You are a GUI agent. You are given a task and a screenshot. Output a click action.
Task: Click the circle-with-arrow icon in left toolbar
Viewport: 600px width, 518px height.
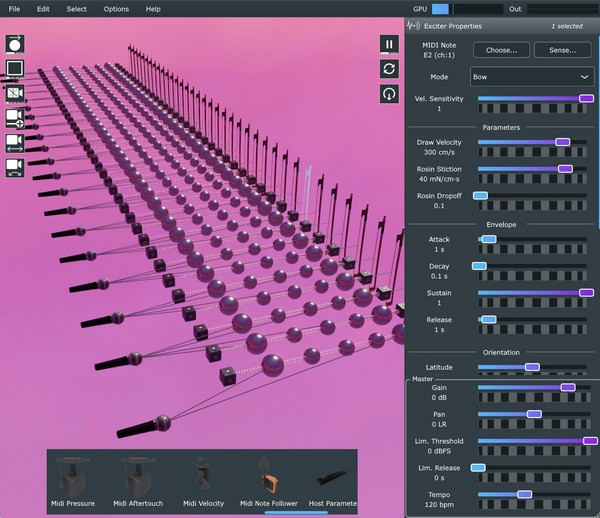tap(15, 44)
